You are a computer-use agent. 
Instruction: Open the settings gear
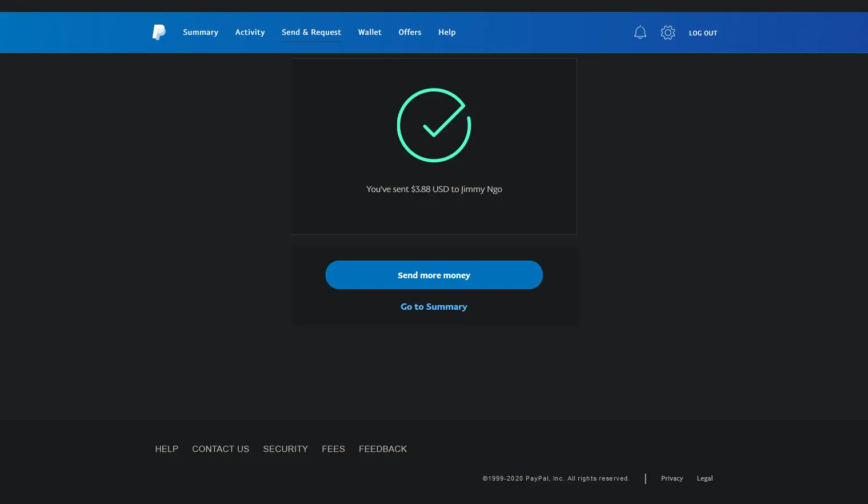(x=667, y=33)
